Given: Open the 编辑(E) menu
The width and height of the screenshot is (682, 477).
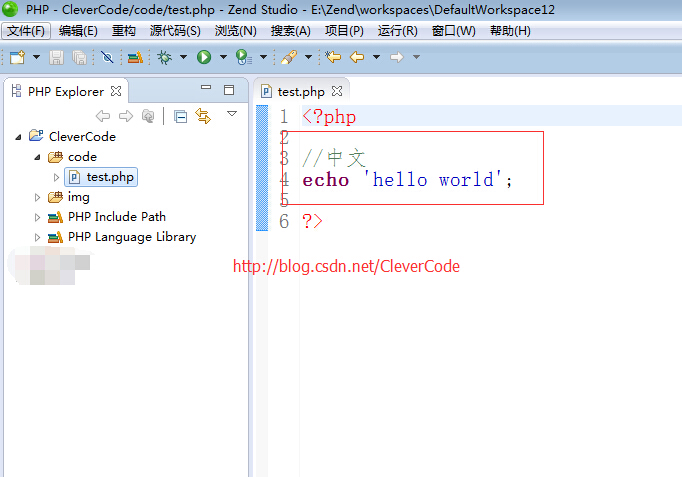Looking at the screenshot, I should [78, 31].
